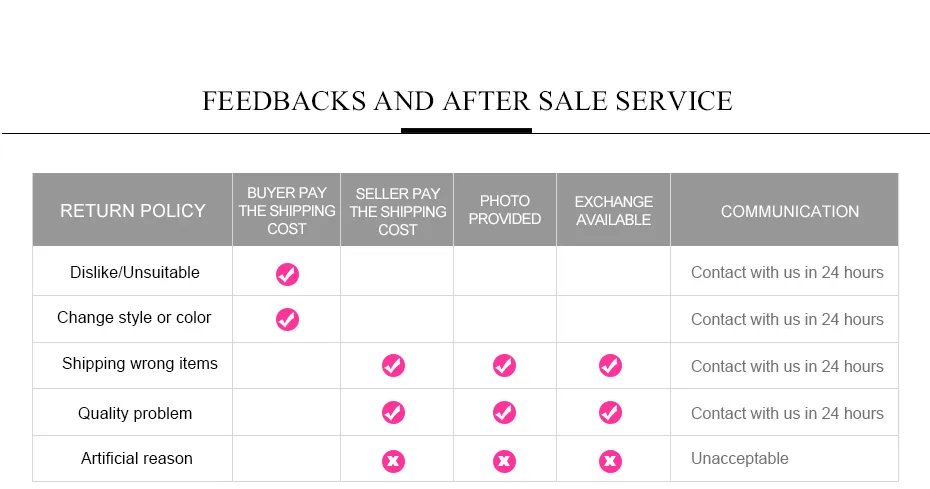930x489 pixels.
Task: Click Artificial reason exchange available cross icon
Action: (610, 461)
